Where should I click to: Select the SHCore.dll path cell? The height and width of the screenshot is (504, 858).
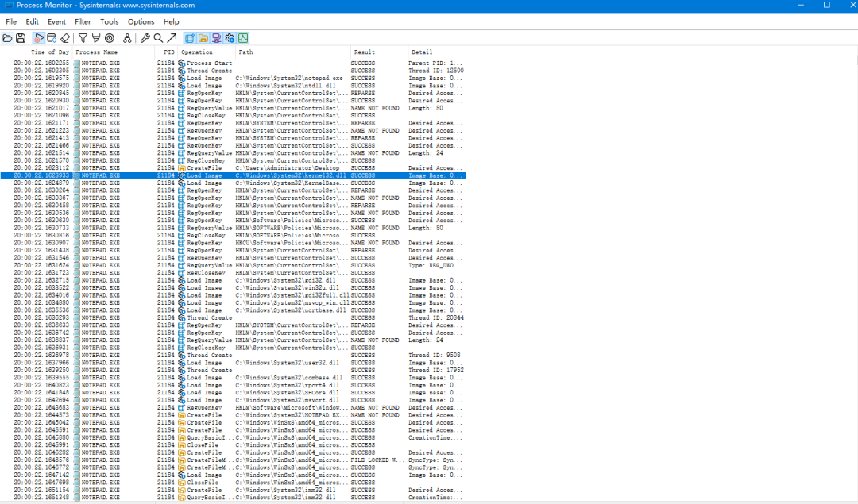tap(288, 393)
